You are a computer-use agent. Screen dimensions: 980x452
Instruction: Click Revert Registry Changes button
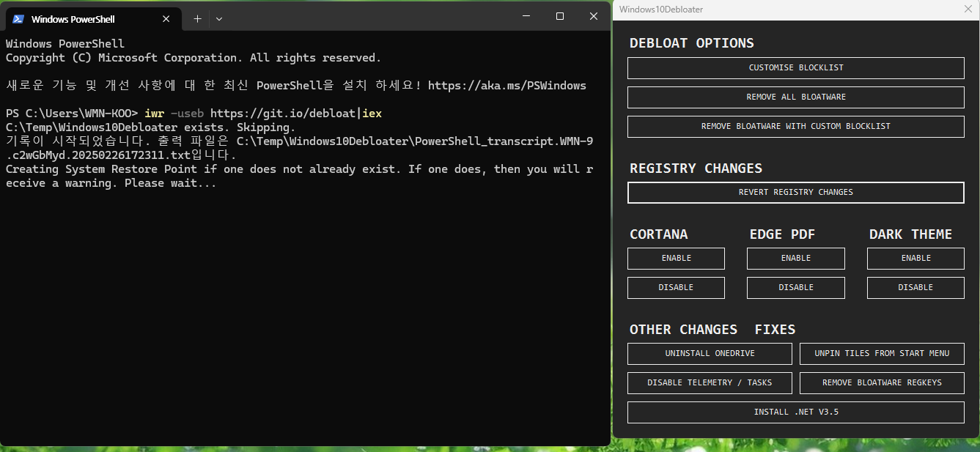[x=796, y=192]
